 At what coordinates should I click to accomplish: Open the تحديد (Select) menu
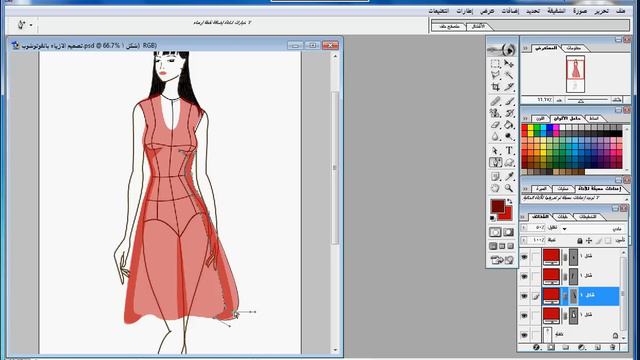(533, 11)
